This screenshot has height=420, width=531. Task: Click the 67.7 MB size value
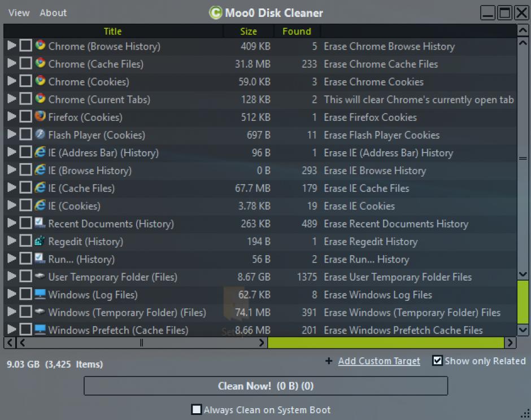tap(253, 189)
